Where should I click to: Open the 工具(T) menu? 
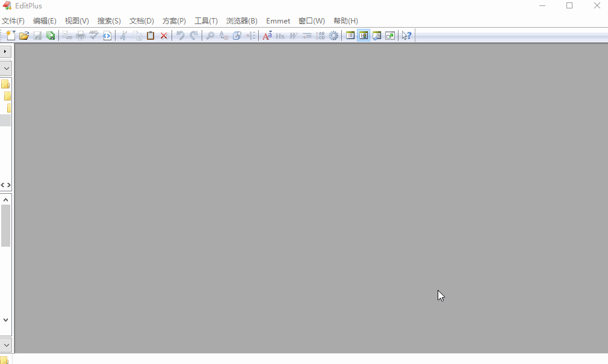206,21
